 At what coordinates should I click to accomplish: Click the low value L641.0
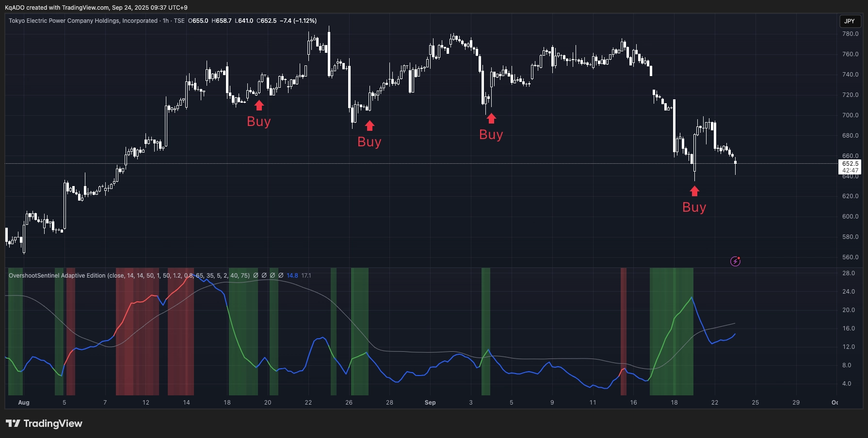point(244,21)
